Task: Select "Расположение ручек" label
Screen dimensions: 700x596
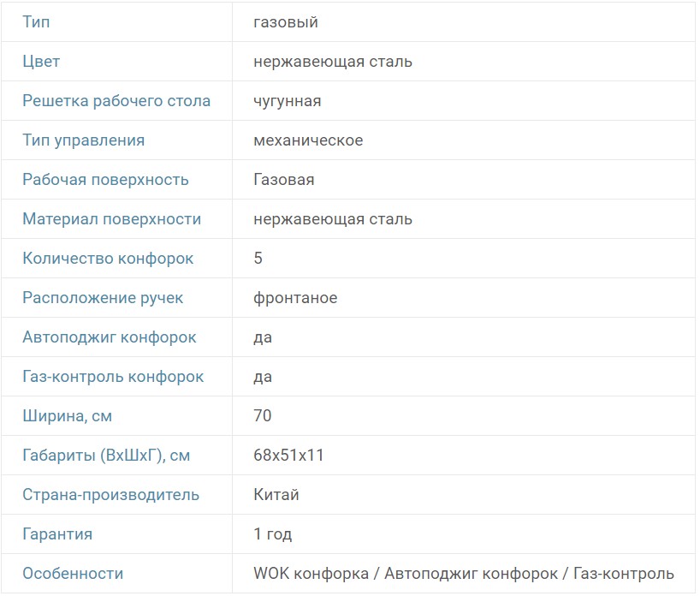Action: (x=103, y=298)
